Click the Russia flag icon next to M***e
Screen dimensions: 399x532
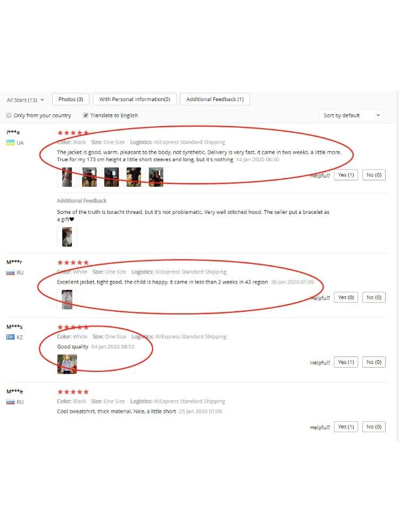(x=11, y=402)
